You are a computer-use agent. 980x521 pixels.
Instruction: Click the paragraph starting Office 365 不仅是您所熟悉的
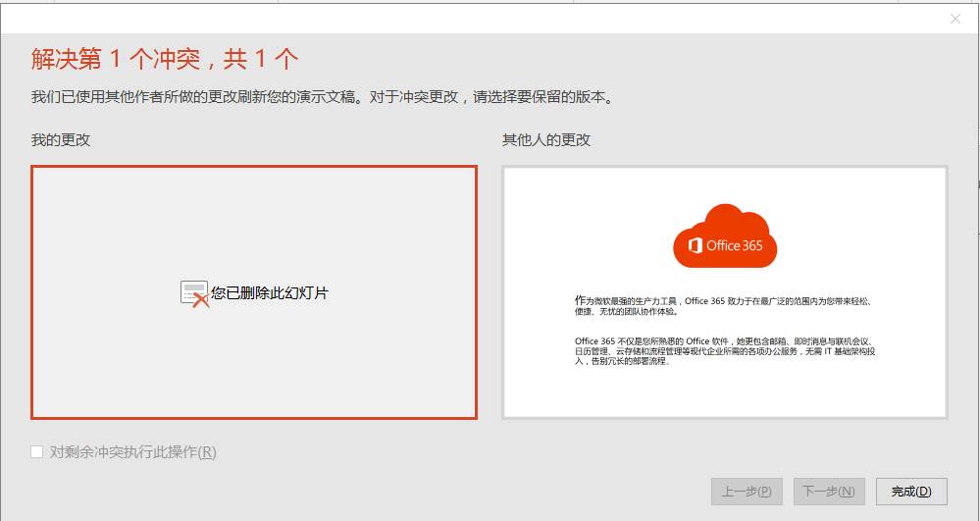point(725,351)
